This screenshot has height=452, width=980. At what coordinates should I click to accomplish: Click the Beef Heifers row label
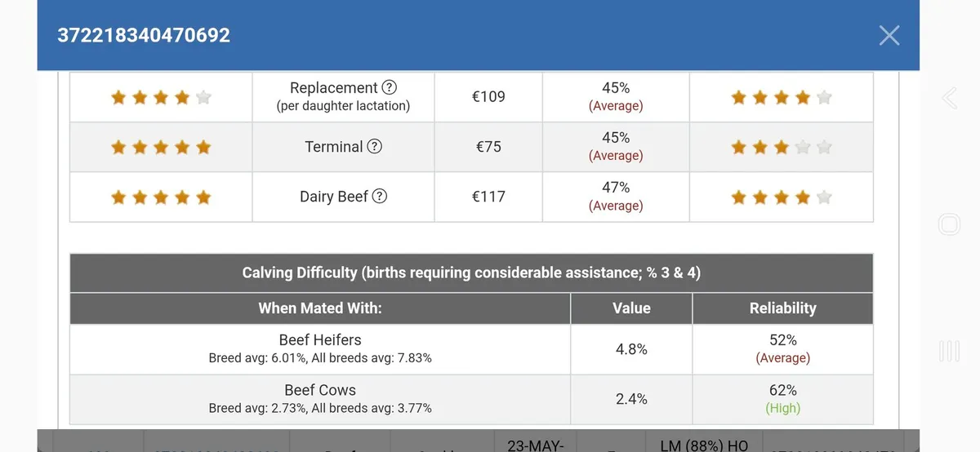[x=320, y=340]
